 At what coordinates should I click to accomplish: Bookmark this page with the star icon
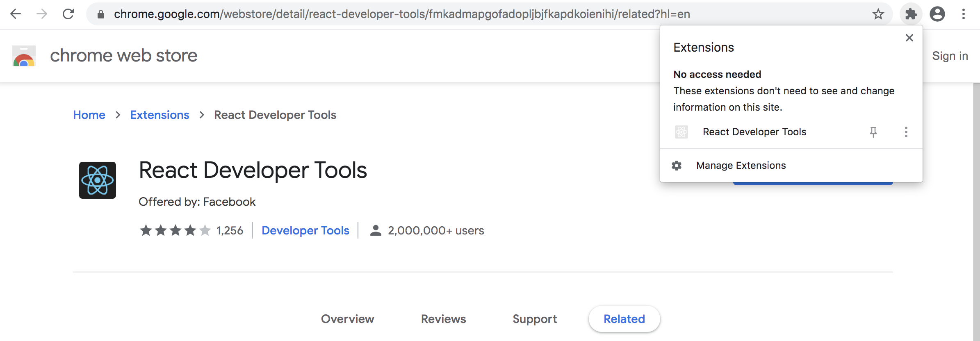(878, 14)
